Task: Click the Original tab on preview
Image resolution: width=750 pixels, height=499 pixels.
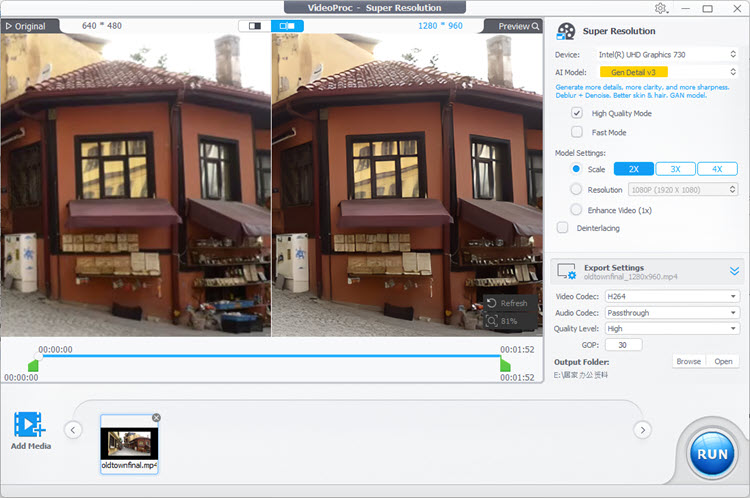Action: point(26,26)
